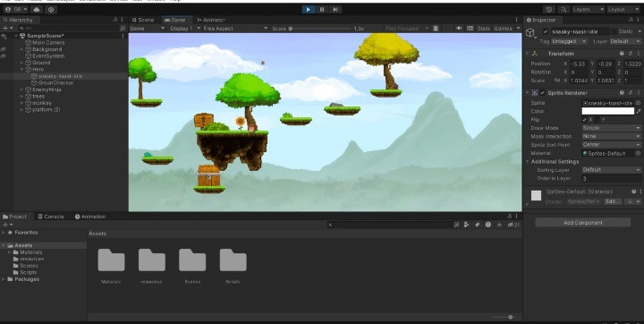The width and height of the screenshot is (644, 324).
Task: Open the cloud services icon
Action: (x=37, y=9)
